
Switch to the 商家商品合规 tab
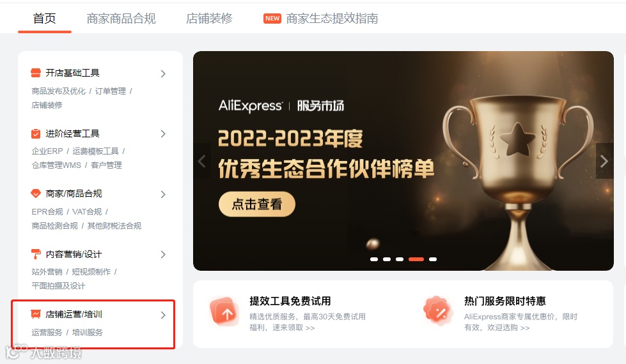click(121, 19)
